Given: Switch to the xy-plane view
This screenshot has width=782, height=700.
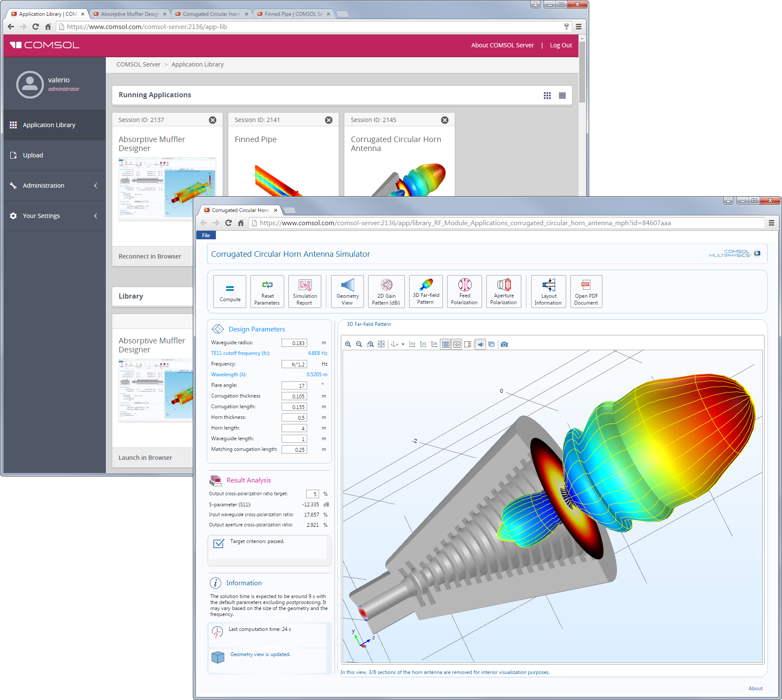Looking at the screenshot, I should coord(413,344).
